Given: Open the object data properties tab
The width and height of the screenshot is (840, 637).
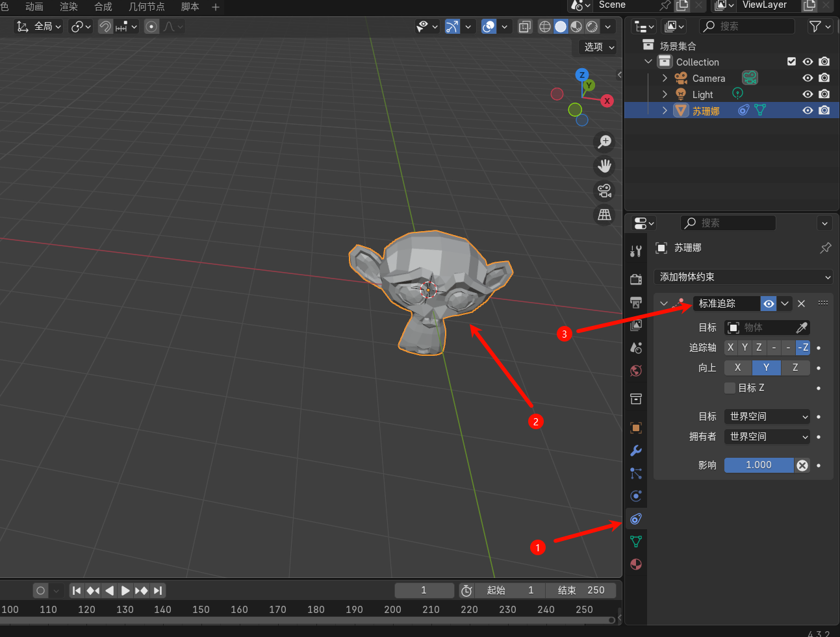Looking at the screenshot, I should (x=636, y=542).
